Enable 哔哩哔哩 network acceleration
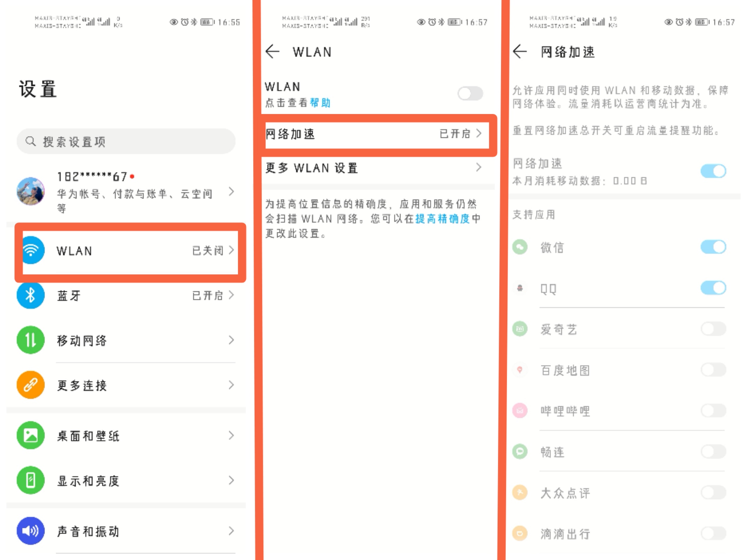The image size is (747, 560). 713,411
